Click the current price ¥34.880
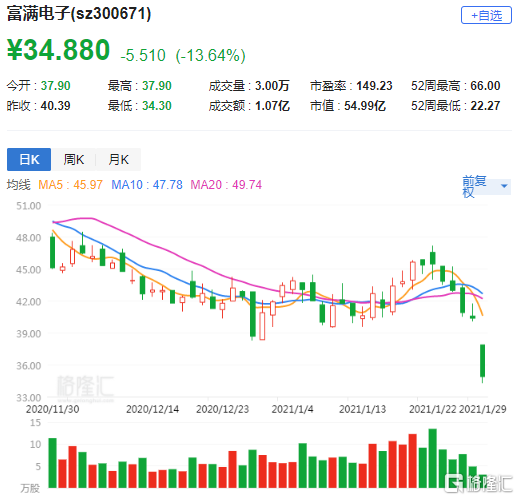Image resolution: width=519 pixels, height=500 pixels. tap(58, 50)
